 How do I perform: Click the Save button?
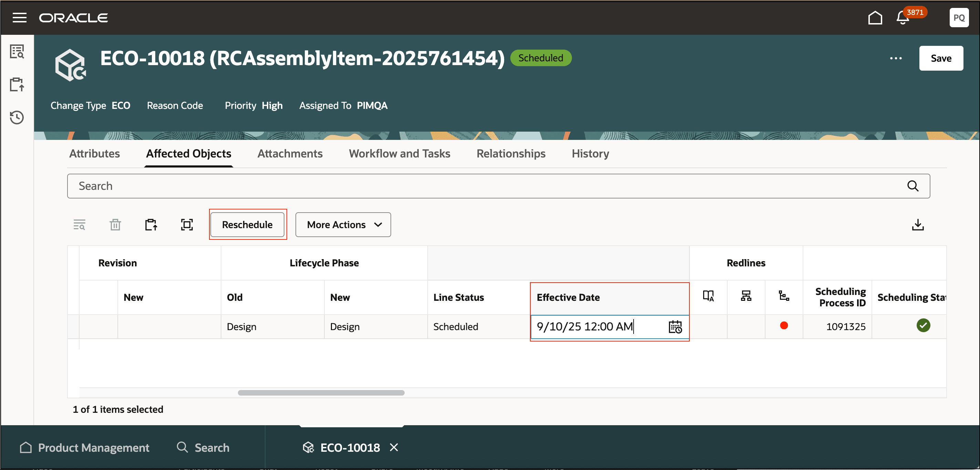[940, 58]
